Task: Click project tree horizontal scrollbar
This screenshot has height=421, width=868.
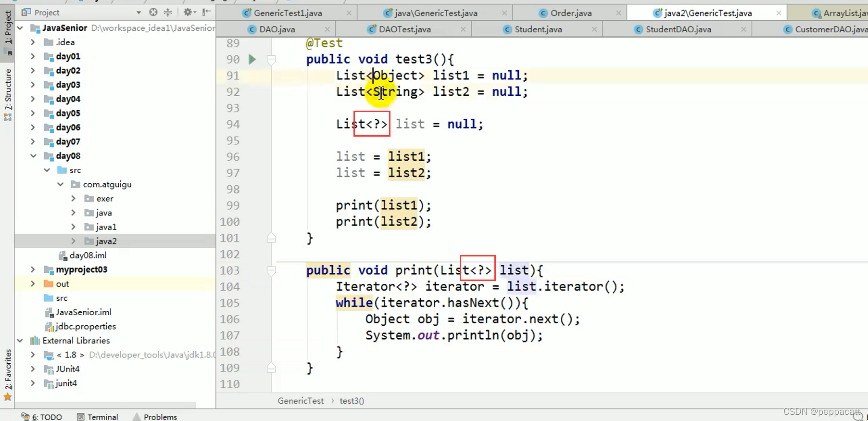Action: 106,405
